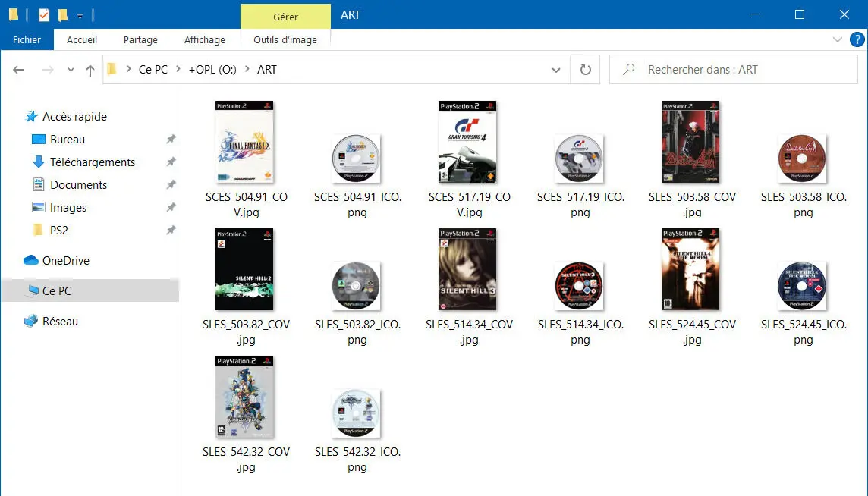Click the Accès rapide star icon
Viewport: 868px width, 496px height.
(32, 116)
